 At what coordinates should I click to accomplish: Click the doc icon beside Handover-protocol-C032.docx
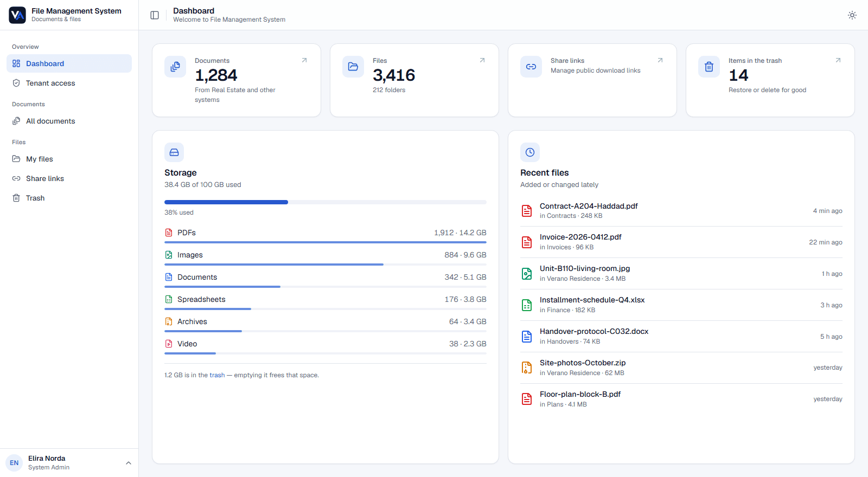click(x=527, y=337)
